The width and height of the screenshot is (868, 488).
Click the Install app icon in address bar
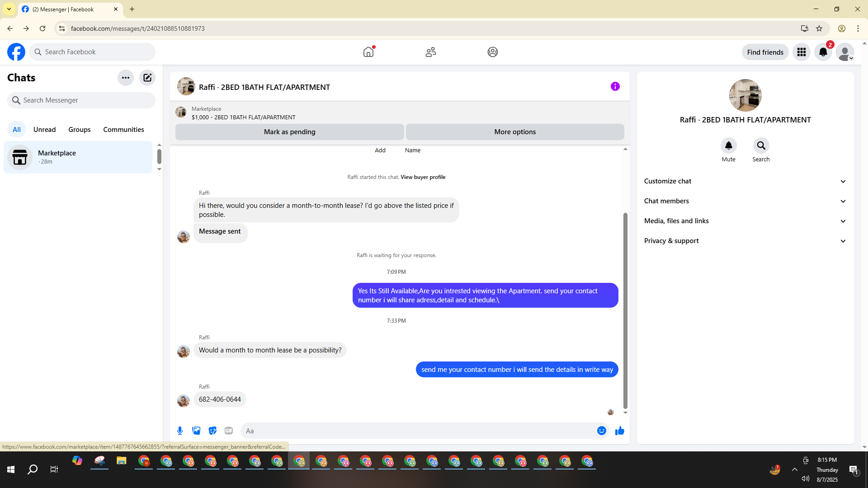[805, 28]
